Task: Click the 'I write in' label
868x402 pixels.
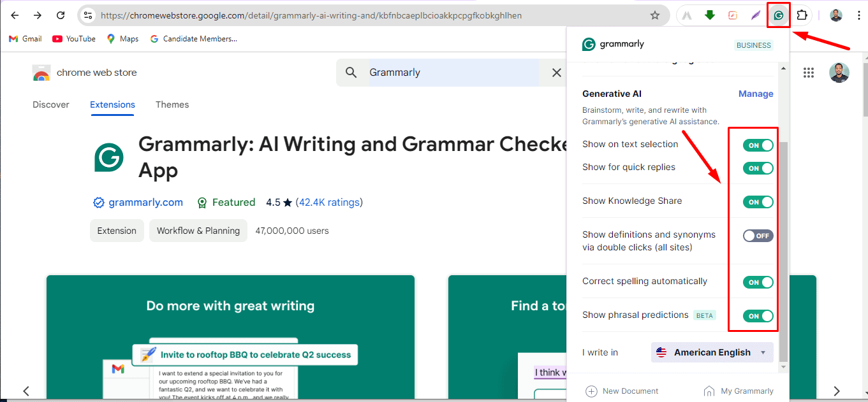Action: pos(600,352)
